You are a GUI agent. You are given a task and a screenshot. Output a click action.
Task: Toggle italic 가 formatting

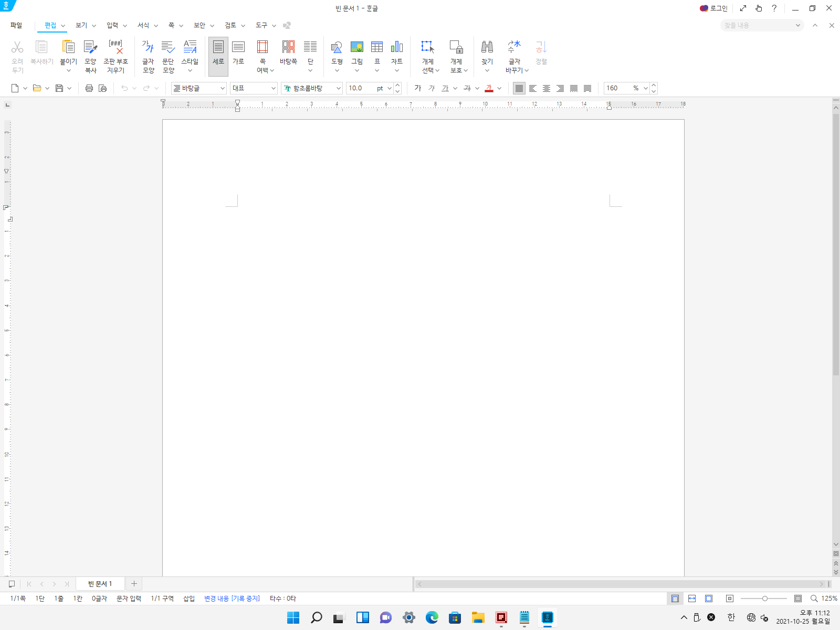point(432,88)
